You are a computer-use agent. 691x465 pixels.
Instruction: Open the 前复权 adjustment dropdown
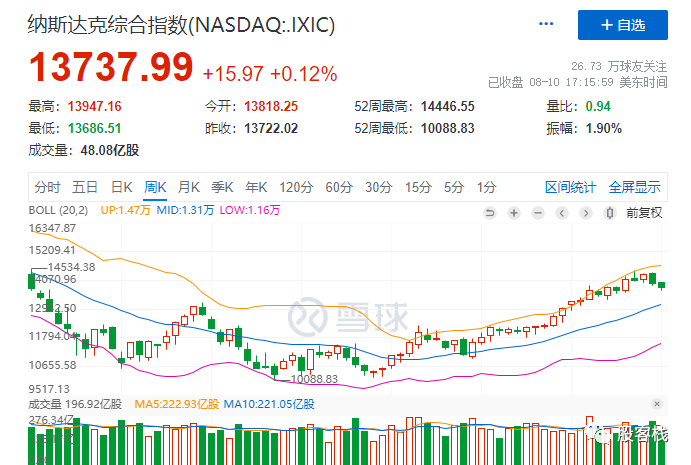(x=644, y=213)
